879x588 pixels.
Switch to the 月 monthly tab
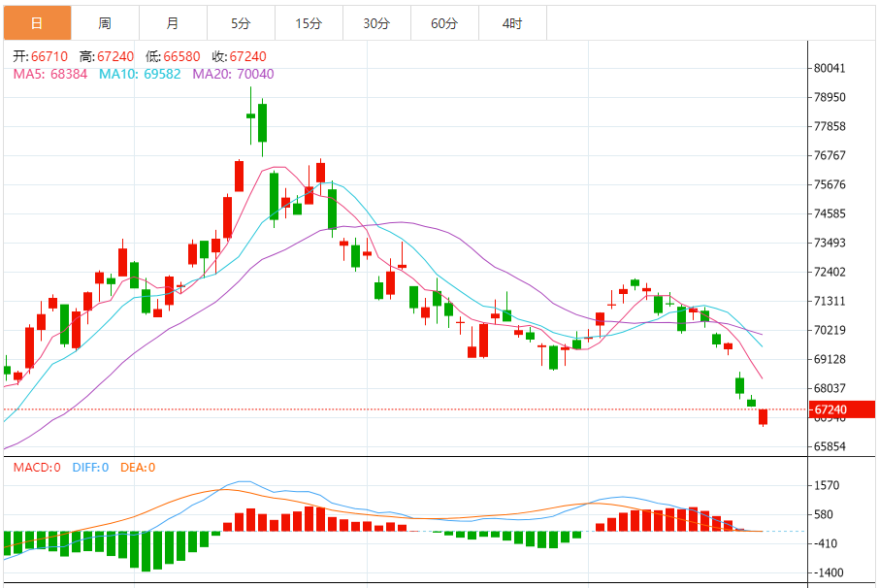pyautogui.click(x=173, y=23)
